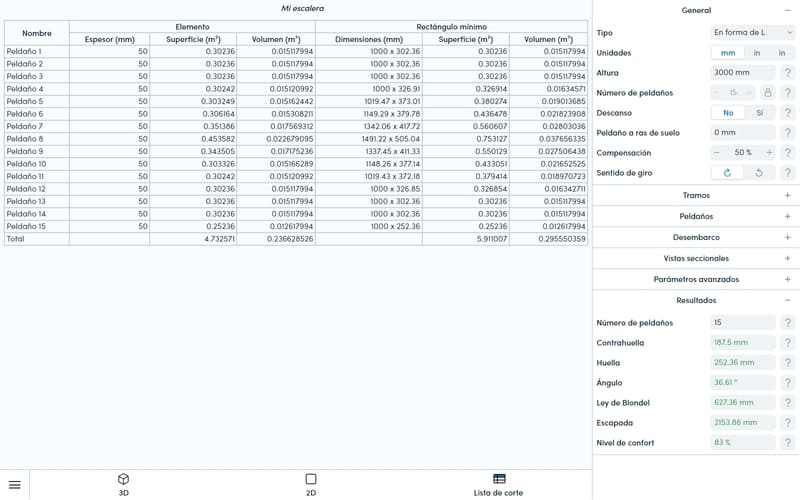
Task: Click the Espesor (mm) column header
Action: pos(110,39)
